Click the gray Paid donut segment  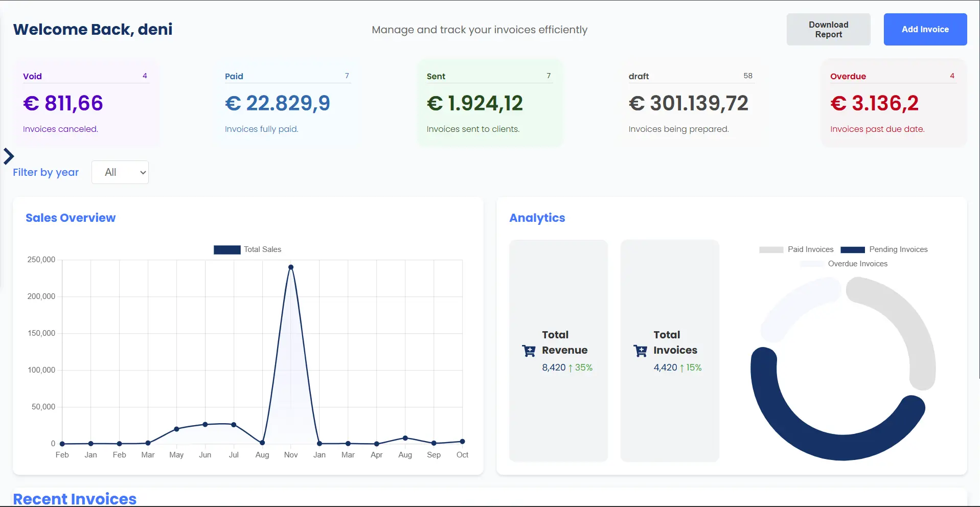[909, 322]
